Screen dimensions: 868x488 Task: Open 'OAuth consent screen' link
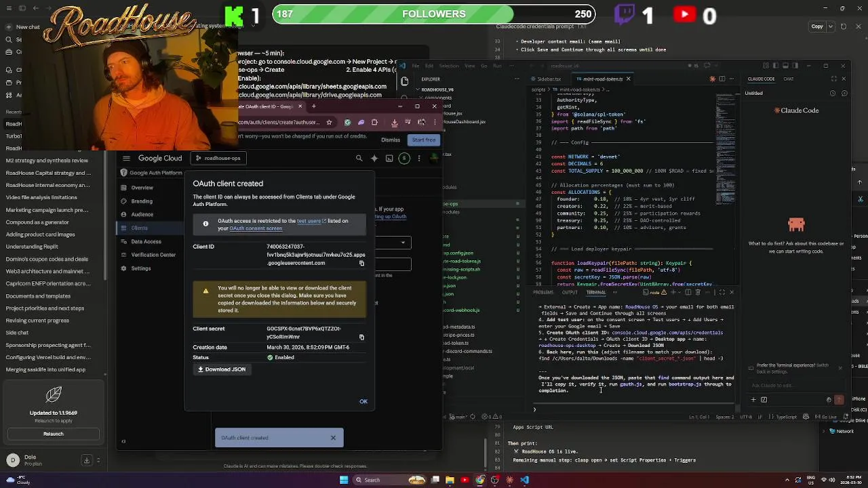coord(256,228)
